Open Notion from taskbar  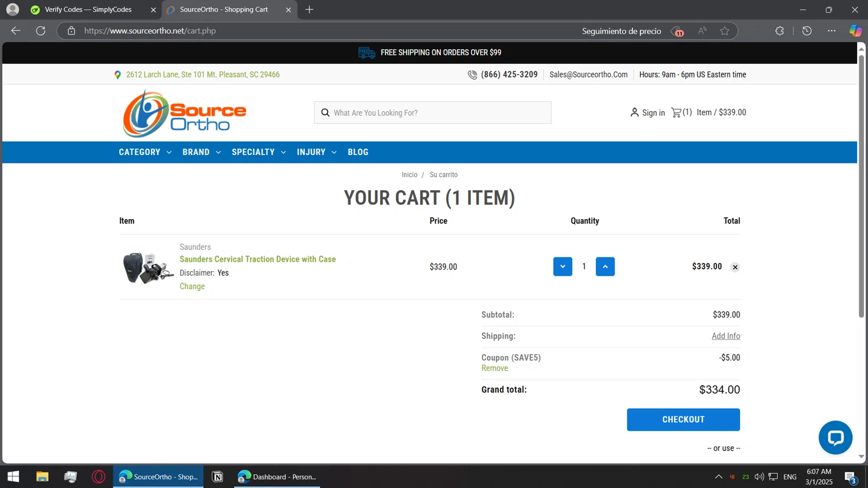click(x=218, y=476)
